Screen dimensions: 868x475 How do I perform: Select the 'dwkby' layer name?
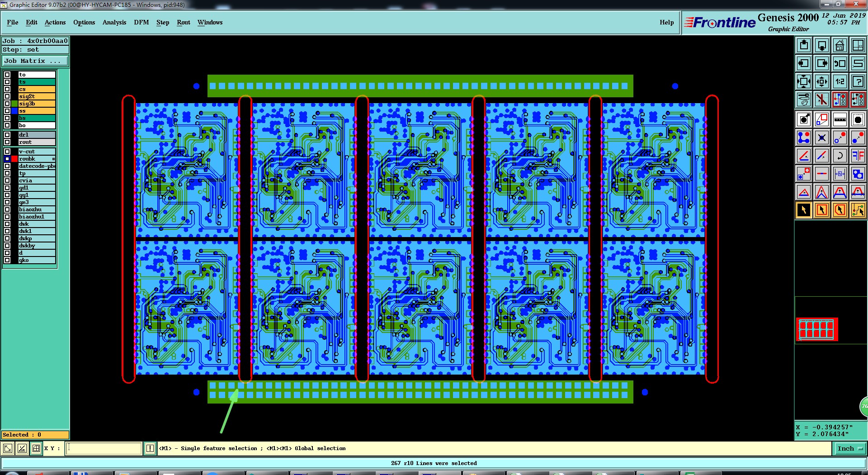coord(37,246)
